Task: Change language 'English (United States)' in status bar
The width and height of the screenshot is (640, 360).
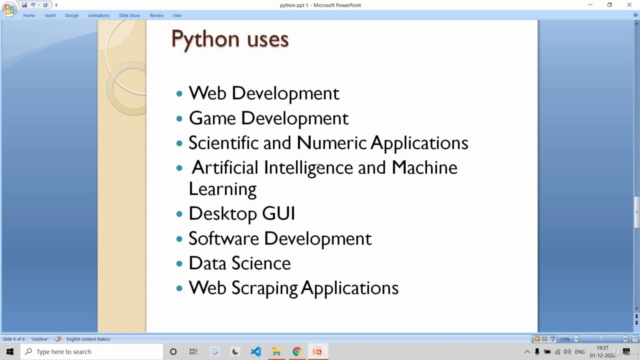Action: pos(88,339)
